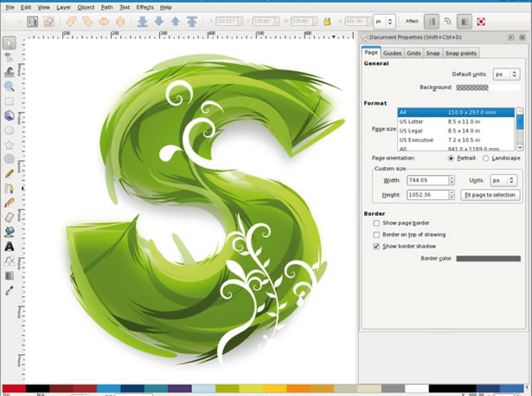Switch to the Grids tab
The width and height of the screenshot is (532, 396).
[413, 53]
